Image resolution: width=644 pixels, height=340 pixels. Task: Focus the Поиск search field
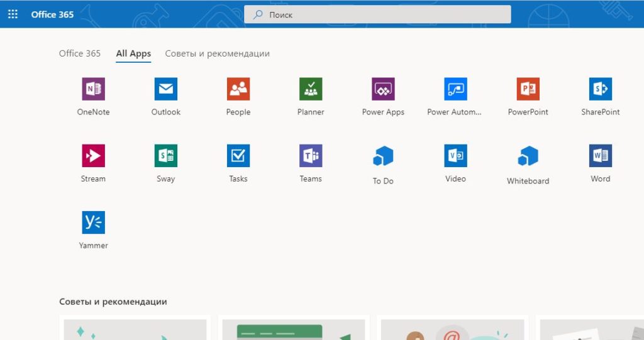tap(377, 14)
